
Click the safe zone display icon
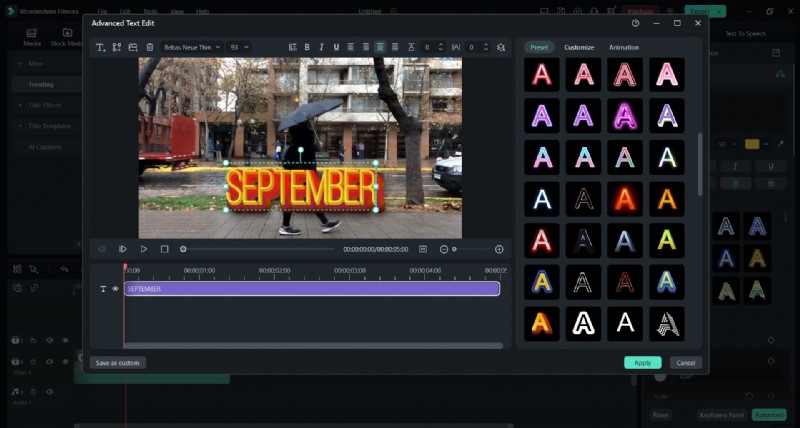(423, 249)
